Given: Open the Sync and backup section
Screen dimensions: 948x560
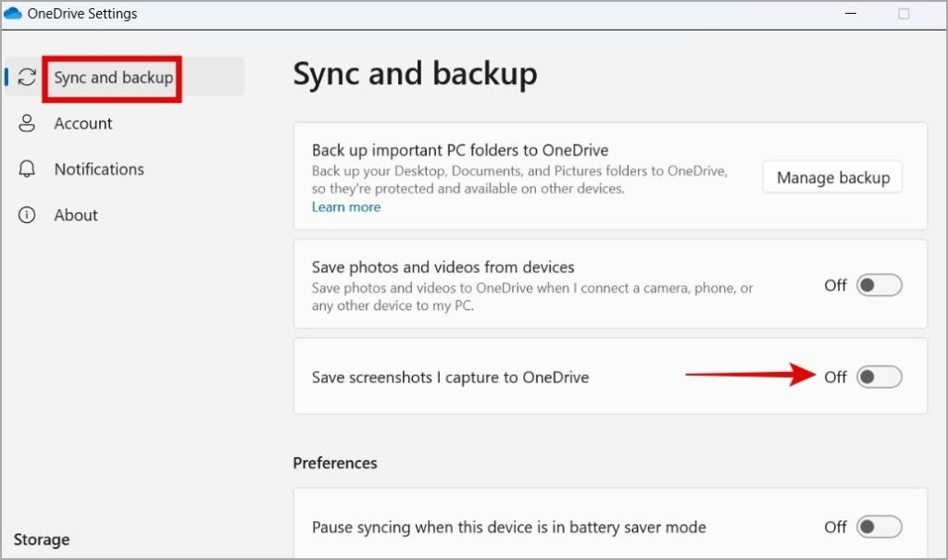Looking at the screenshot, I should tap(125, 77).
